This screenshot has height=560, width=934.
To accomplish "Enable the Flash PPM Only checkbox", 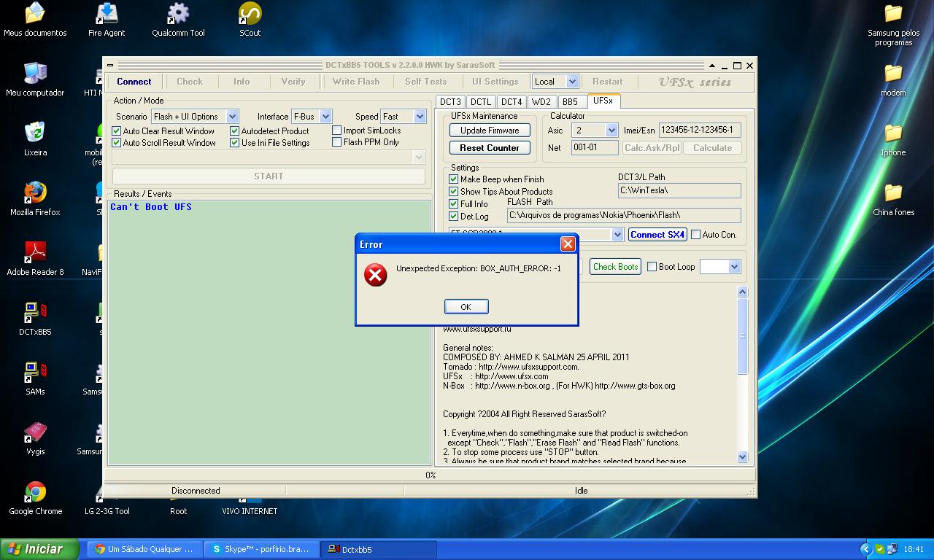I will point(336,142).
